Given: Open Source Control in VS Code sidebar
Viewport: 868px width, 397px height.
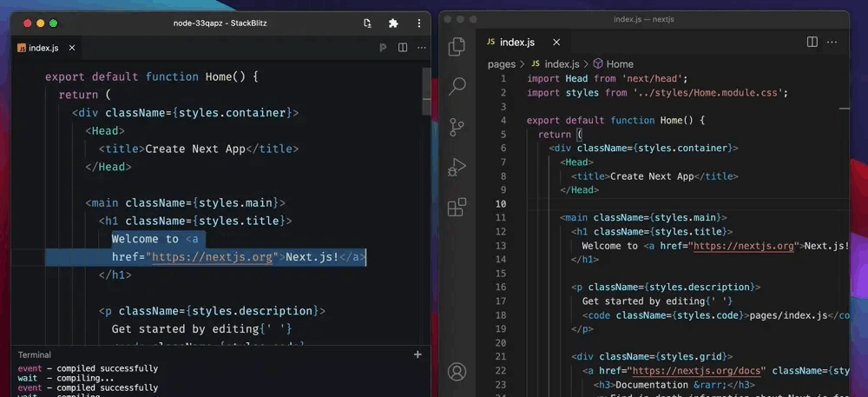Looking at the screenshot, I should click(x=457, y=127).
